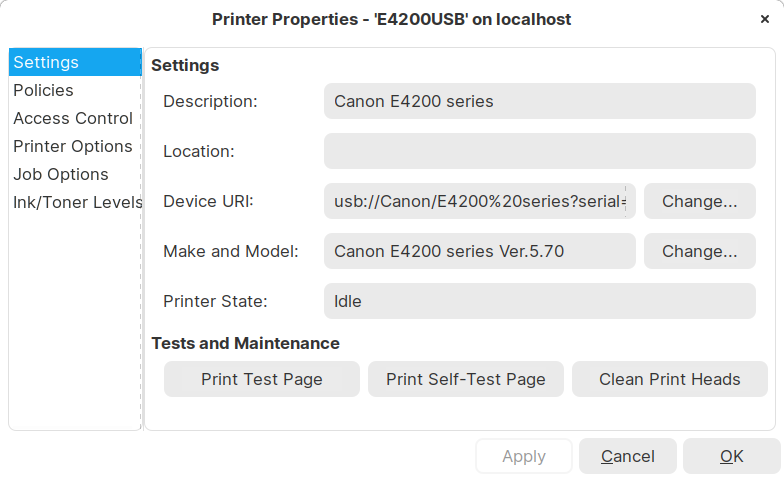Focus the empty Location field

tap(539, 151)
